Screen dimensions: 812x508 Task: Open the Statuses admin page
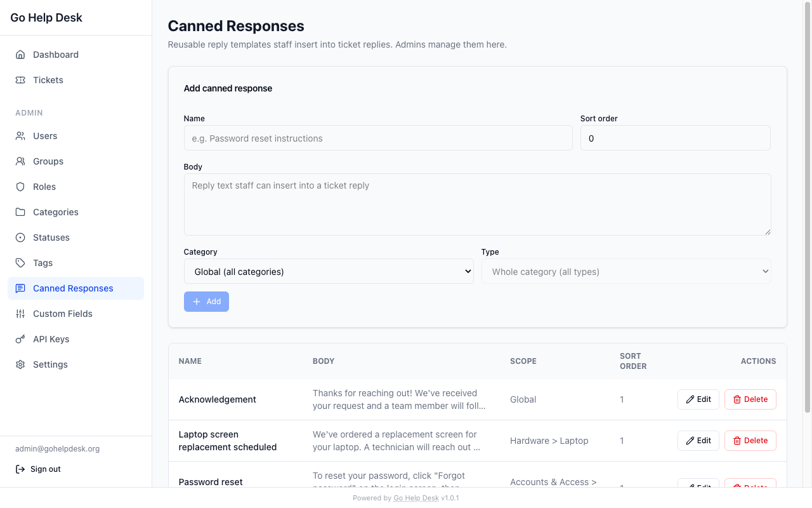(x=75, y=237)
